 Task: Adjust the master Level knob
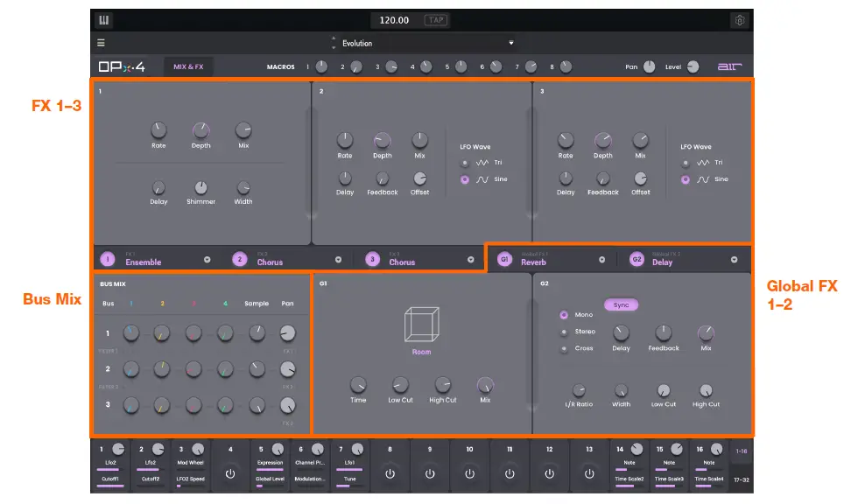coord(692,66)
